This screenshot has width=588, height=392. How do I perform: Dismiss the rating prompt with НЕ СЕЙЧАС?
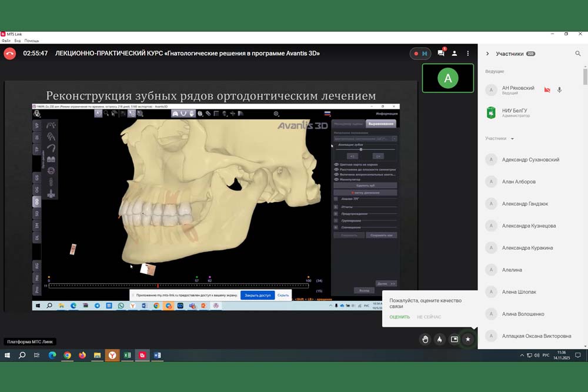(x=429, y=317)
